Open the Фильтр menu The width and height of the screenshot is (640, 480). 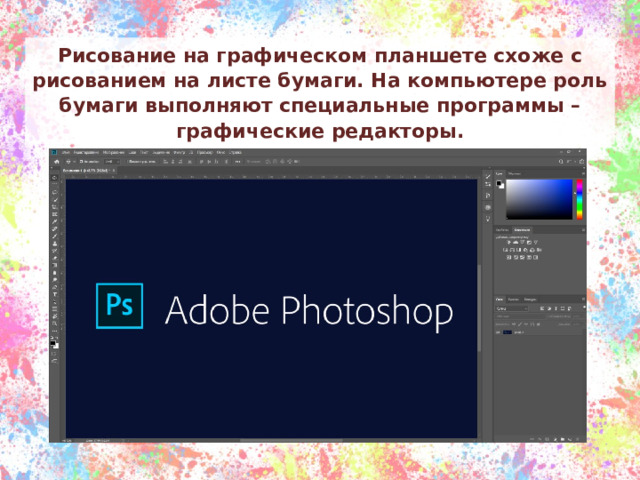tap(177, 152)
